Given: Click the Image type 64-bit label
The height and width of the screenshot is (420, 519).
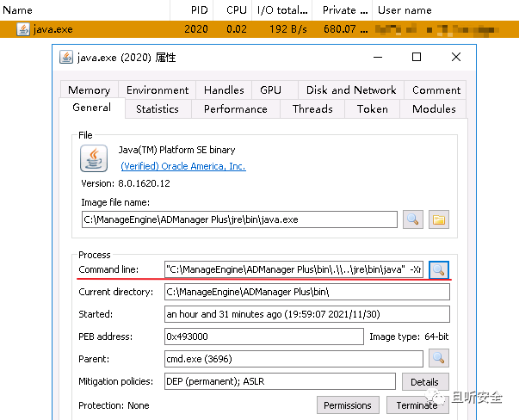Looking at the screenshot, I should coord(409,337).
